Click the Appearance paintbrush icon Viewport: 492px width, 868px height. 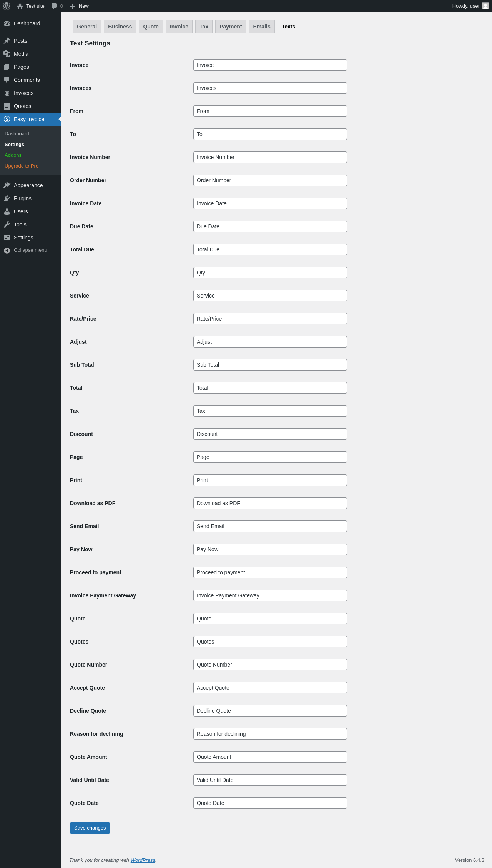click(7, 185)
